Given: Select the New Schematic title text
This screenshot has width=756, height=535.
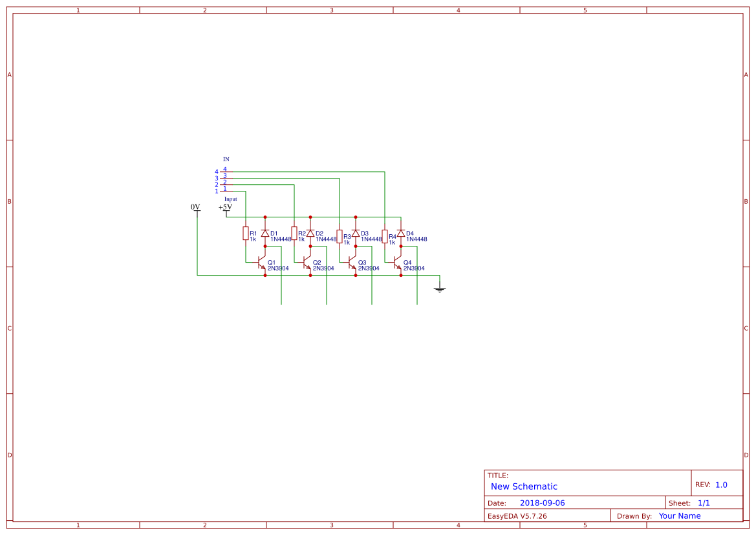Looking at the screenshot, I should click(x=523, y=486).
